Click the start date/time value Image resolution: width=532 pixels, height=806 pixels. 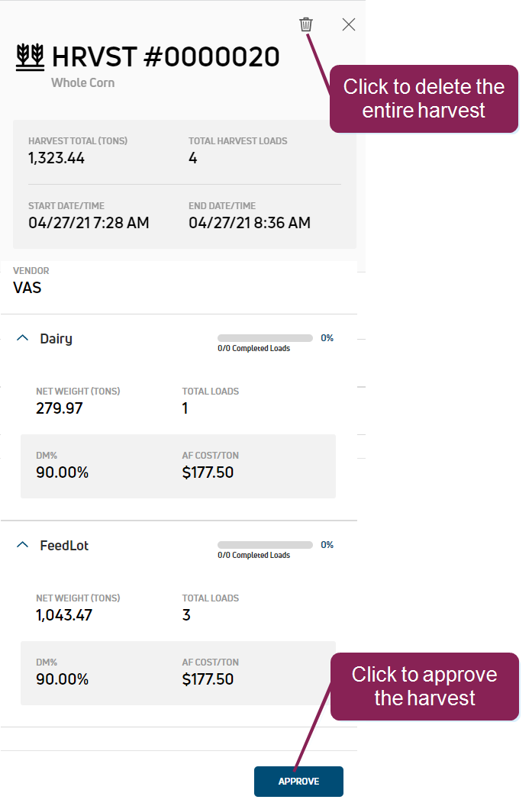(89, 223)
